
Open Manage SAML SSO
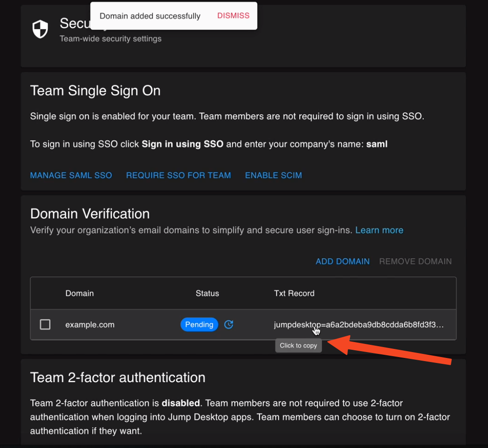point(71,175)
